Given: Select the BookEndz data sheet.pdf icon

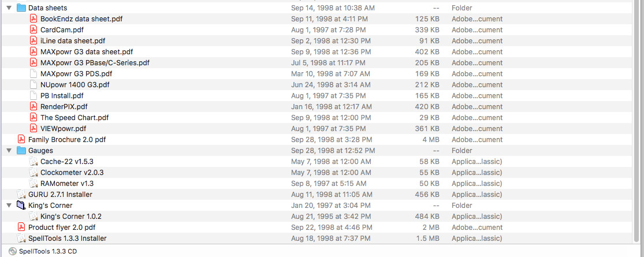Looking at the screenshot, I should pyautogui.click(x=33, y=19).
